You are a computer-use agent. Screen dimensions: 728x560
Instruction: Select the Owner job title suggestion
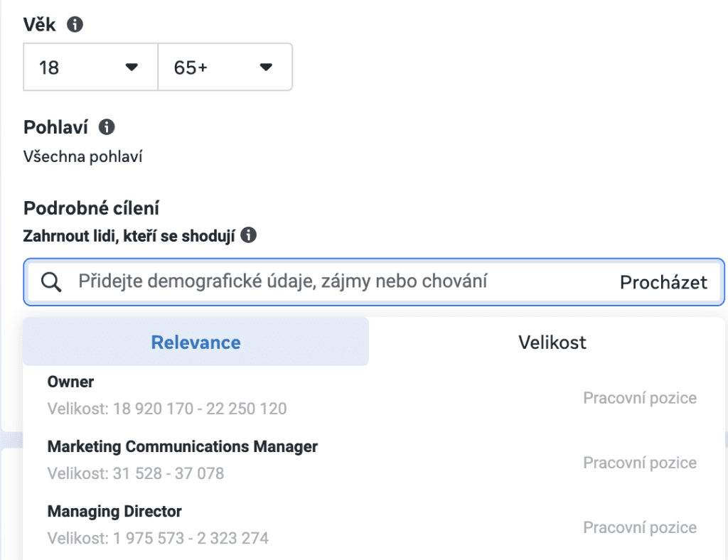click(71, 382)
